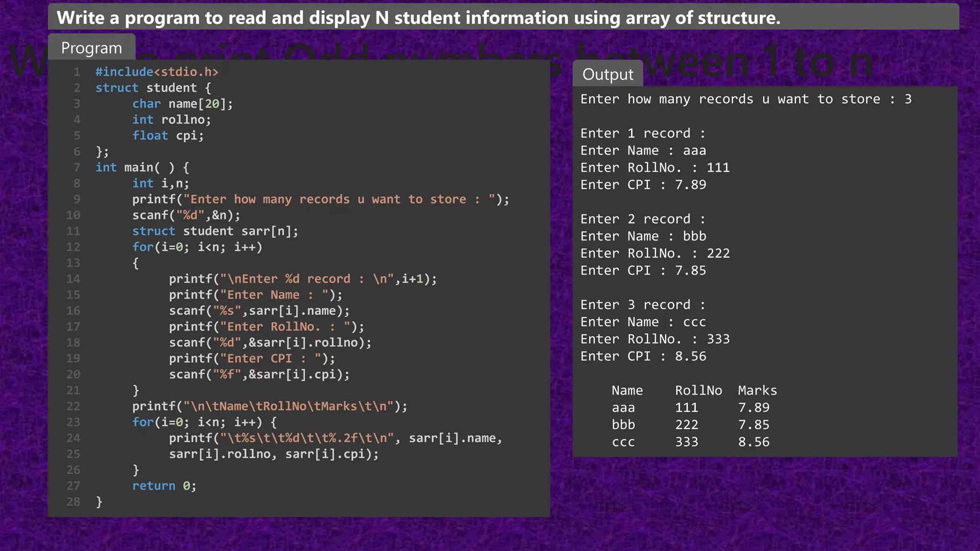Click the 'scanf("%d",&sarr[i].rollno);' code line
The height and width of the screenshot is (551, 980).
click(x=270, y=342)
